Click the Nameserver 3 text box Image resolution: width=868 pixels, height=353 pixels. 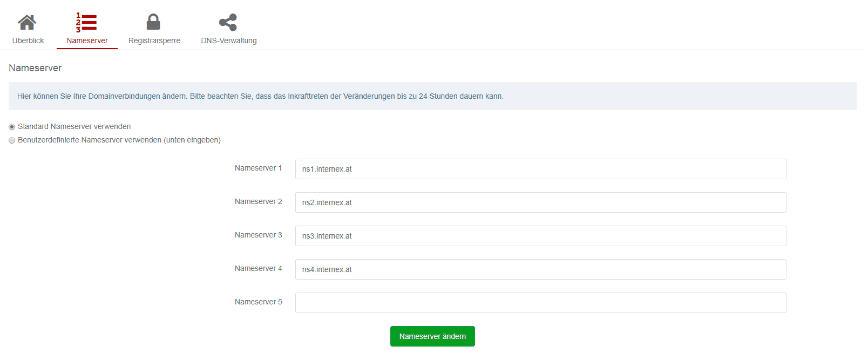coord(540,236)
